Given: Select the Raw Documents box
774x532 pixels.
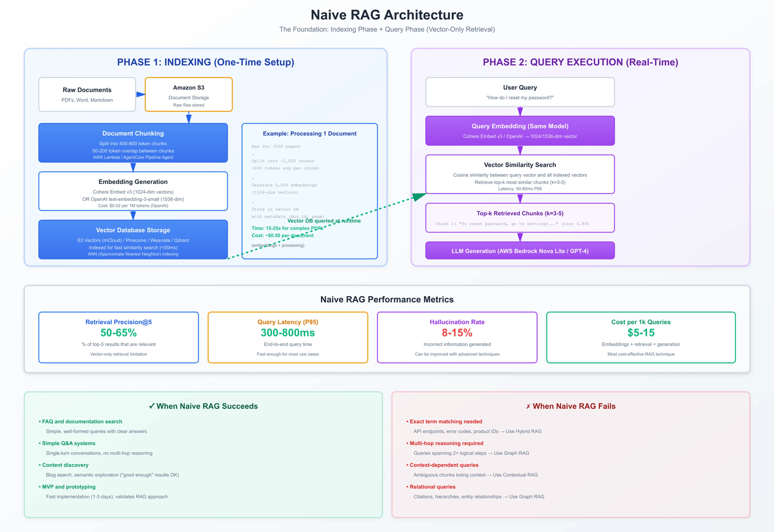Looking at the screenshot, I should 87,94.
